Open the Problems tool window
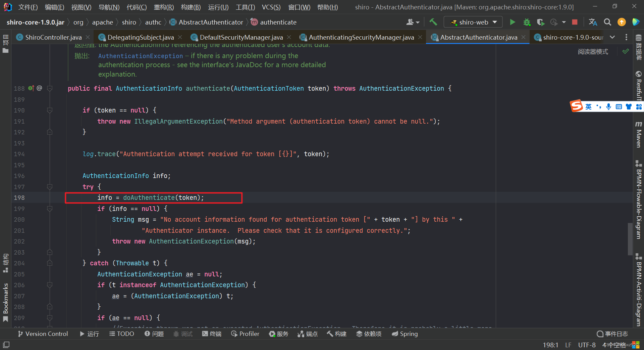644x350 pixels. click(x=154, y=334)
